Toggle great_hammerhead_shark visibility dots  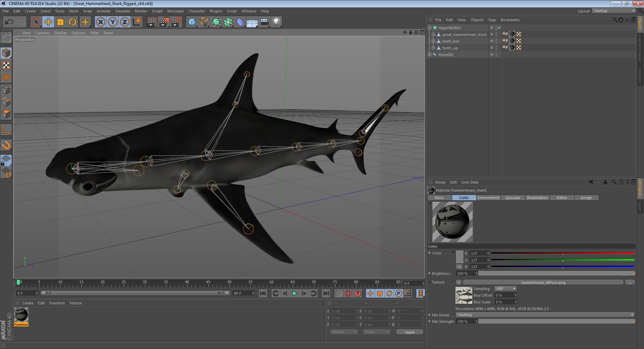[496, 35]
